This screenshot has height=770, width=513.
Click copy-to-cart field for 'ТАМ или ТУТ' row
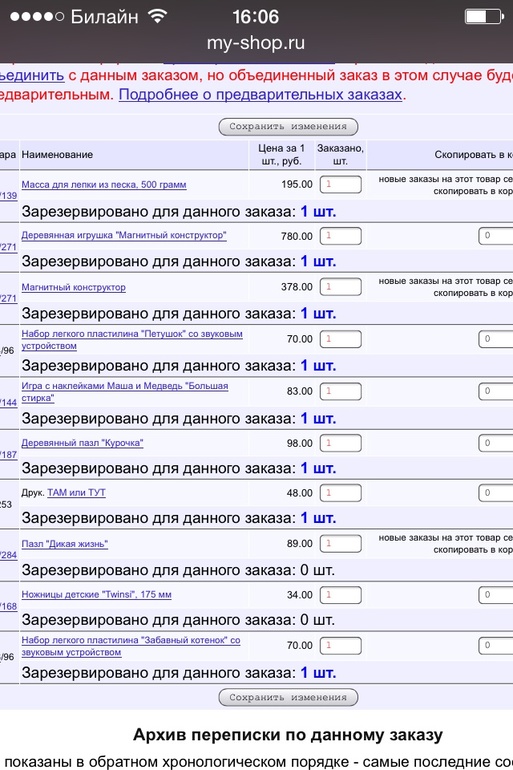pos(496,493)
